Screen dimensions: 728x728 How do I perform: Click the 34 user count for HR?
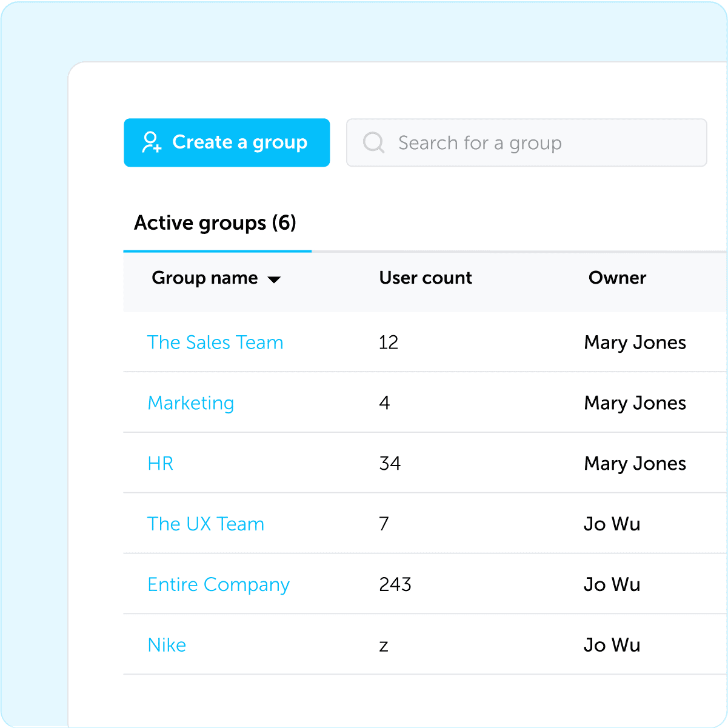click(390, 464)
